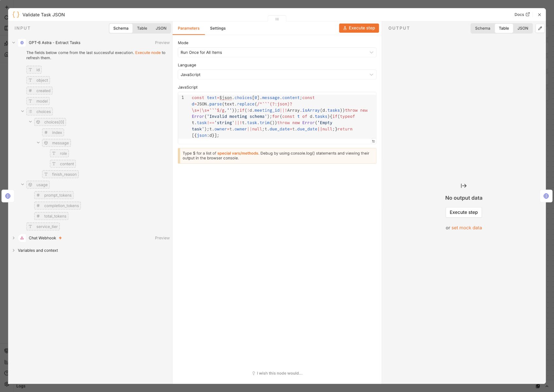
Task: Close the Validate Task JSON node panel
Action: point(539,15)
